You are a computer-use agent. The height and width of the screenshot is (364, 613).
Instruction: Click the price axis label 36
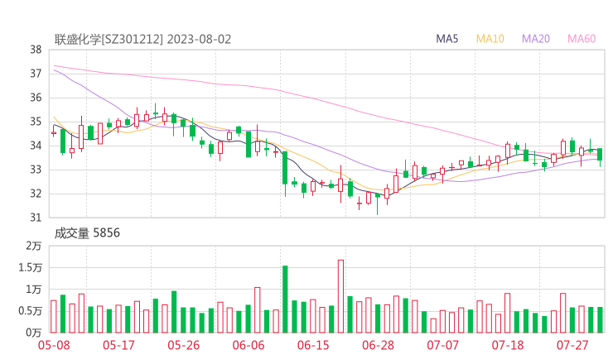pyautogui.click(x=36, y=98)
